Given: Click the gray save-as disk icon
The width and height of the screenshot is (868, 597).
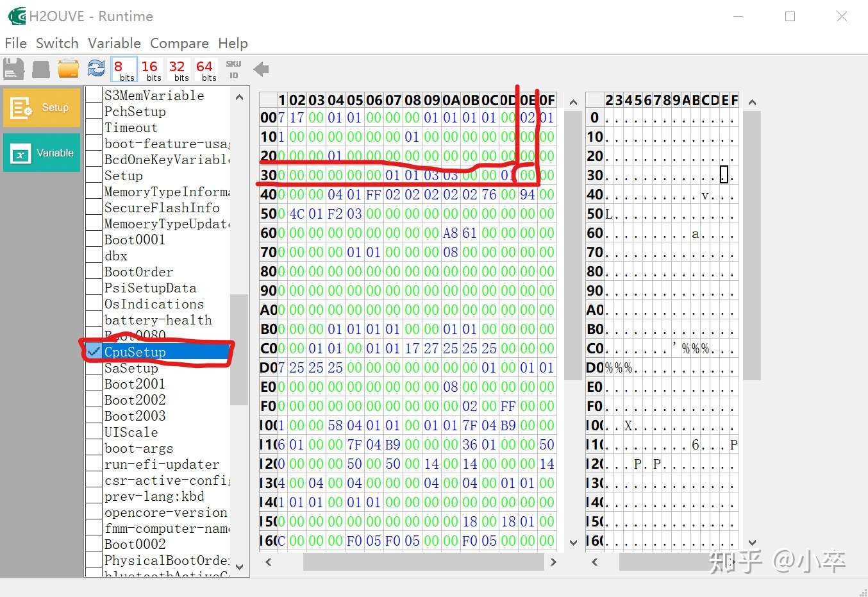Looking at the screenshot, I should coord(41,69).
